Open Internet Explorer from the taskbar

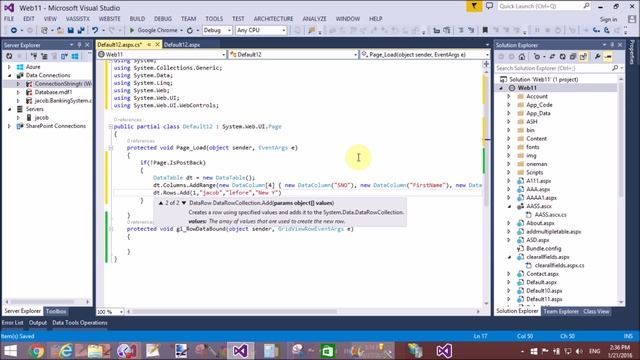click(65, 351)
